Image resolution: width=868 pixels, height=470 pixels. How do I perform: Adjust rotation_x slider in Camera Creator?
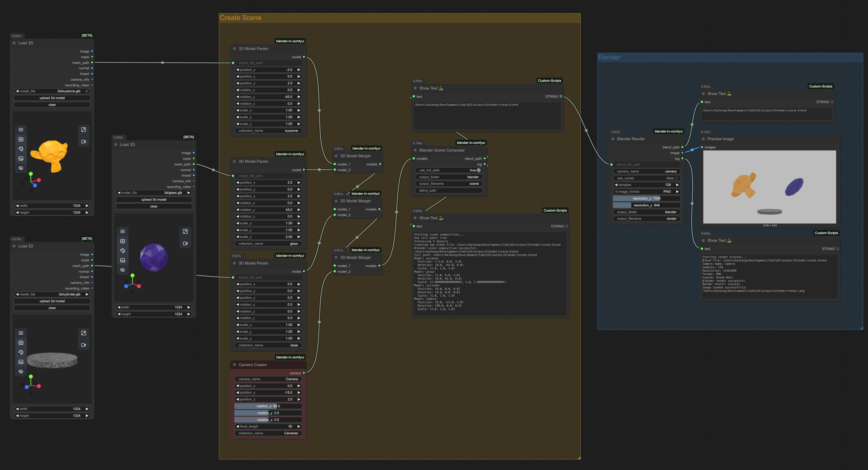click(x=268, y=406)
